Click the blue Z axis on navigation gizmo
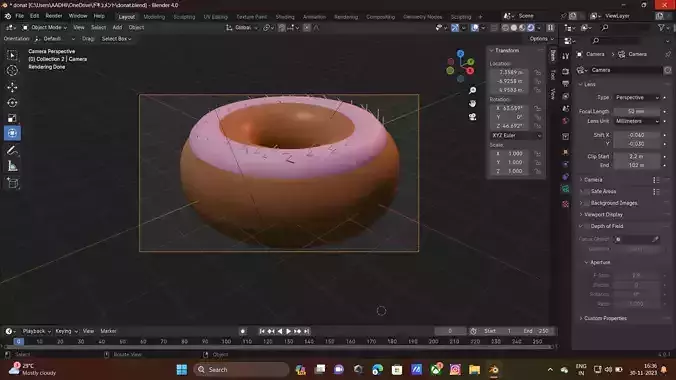676x380 pixels. pos(460,53)
